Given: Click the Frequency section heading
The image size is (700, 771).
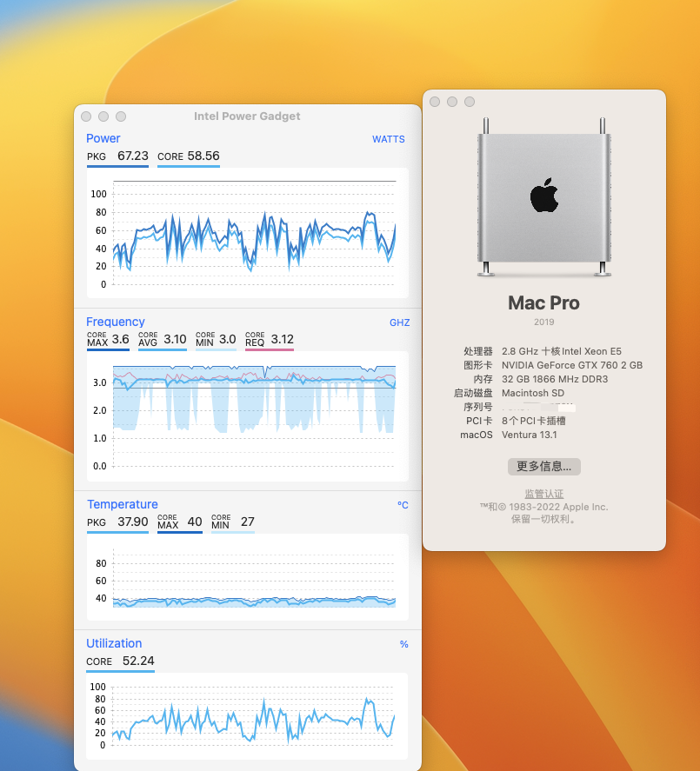Looking at the screenshot, I should [116, 322].
